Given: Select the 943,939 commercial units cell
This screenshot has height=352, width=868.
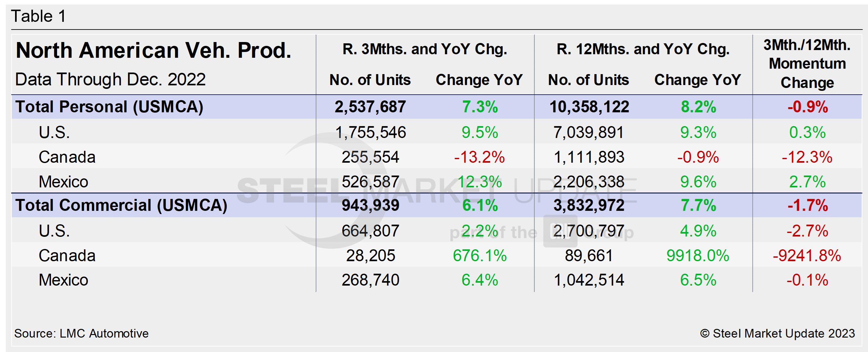Looking at the screenshot, I should [370, 205].
